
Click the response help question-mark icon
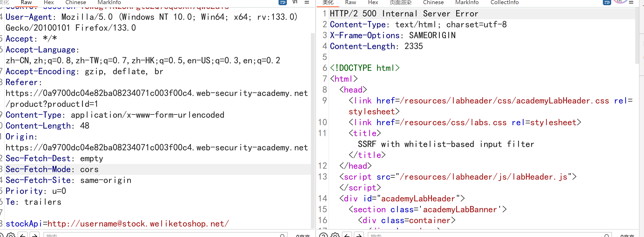coord(323,235)
